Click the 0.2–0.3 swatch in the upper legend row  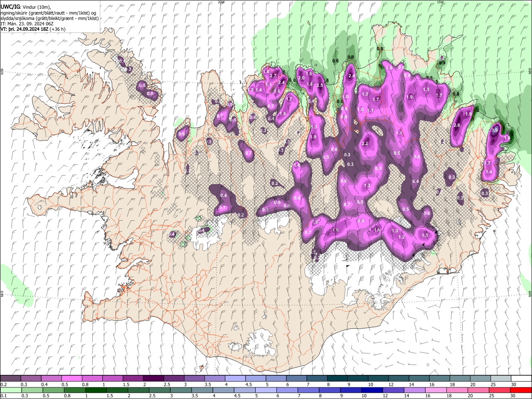10,378
